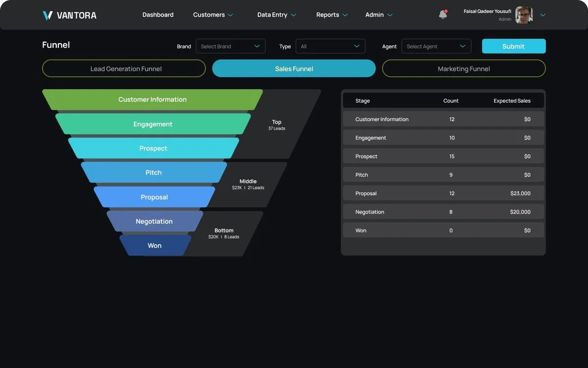Click the Prospect count value 15

(452, 157)
